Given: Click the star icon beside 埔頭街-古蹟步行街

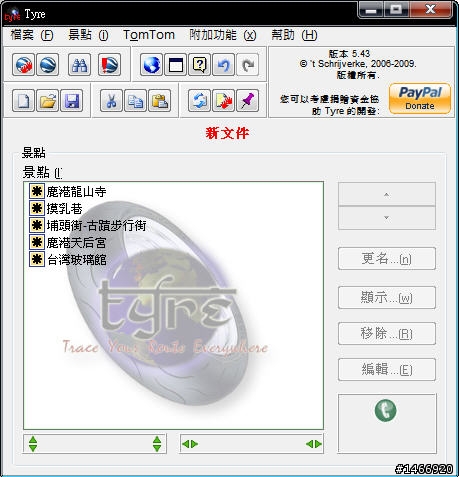Looking at the screenshot, I should pyautogui.click(x=37, y=225).
